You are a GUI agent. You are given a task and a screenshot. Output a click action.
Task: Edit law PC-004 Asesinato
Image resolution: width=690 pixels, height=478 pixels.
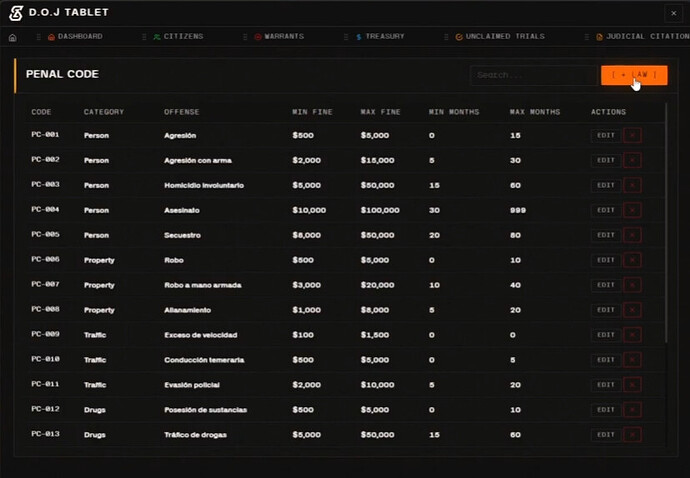pos(606,210)
